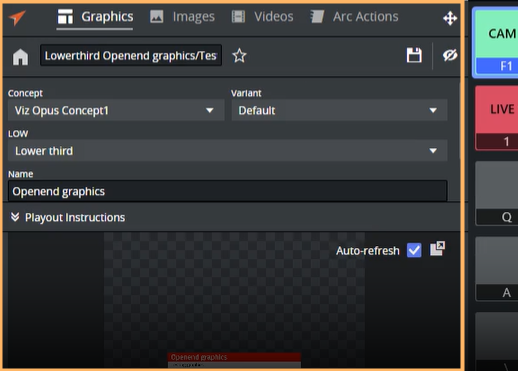The width and height of the screenshot is (518, 371).
Task: Go to home folder icon
Action: point(20,56)
